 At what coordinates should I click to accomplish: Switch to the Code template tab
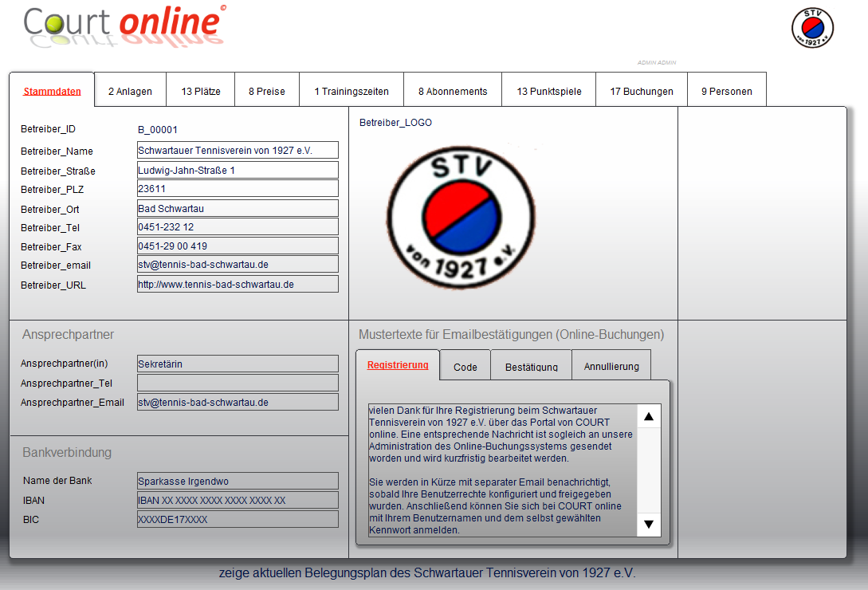click(465, 367)
